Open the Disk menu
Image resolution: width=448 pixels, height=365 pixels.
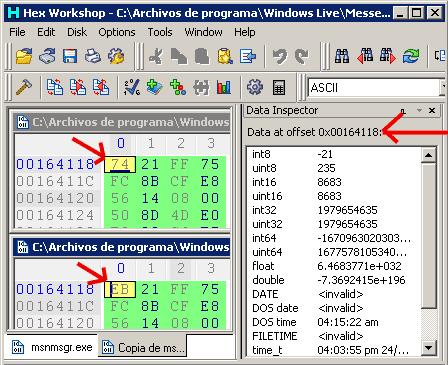pos(77,32)
